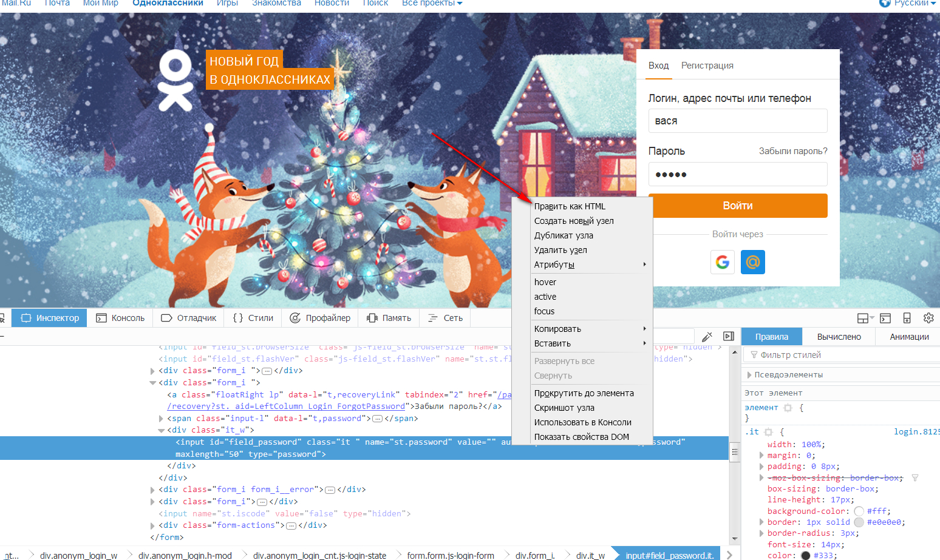
Task: Open the DevTools settings gear
Action: 928,318
